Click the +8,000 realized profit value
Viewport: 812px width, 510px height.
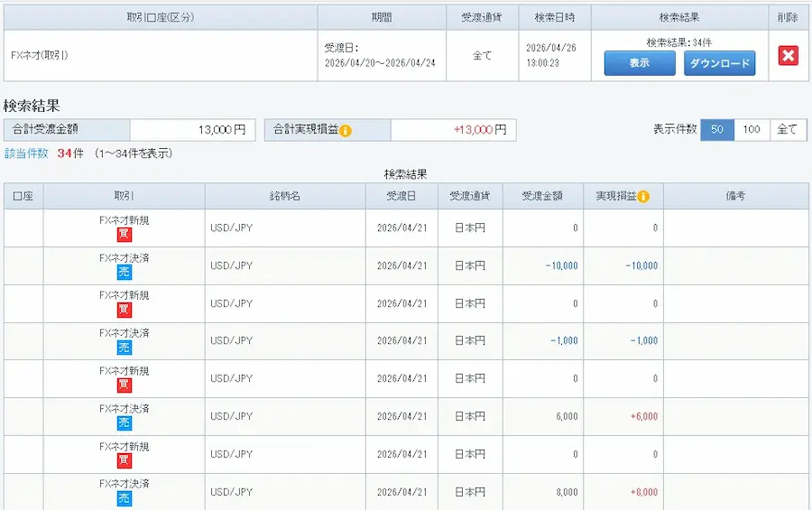pyautogui.click(x=644, y=492)
